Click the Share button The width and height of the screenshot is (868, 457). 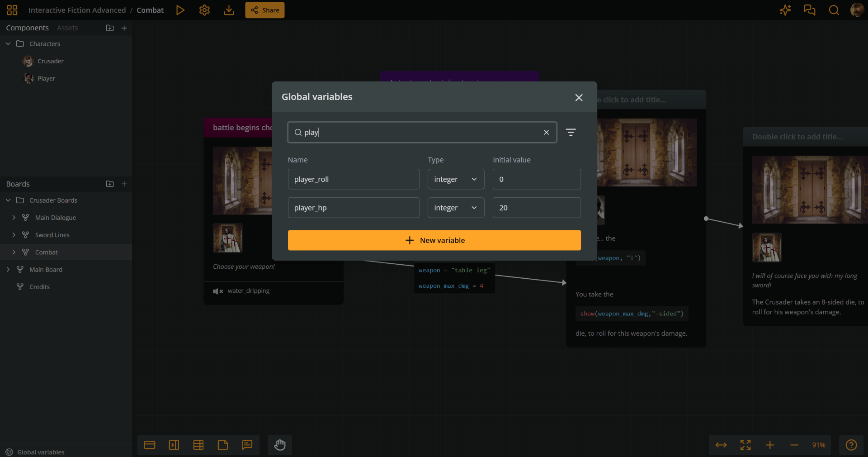tap(265, 10)
